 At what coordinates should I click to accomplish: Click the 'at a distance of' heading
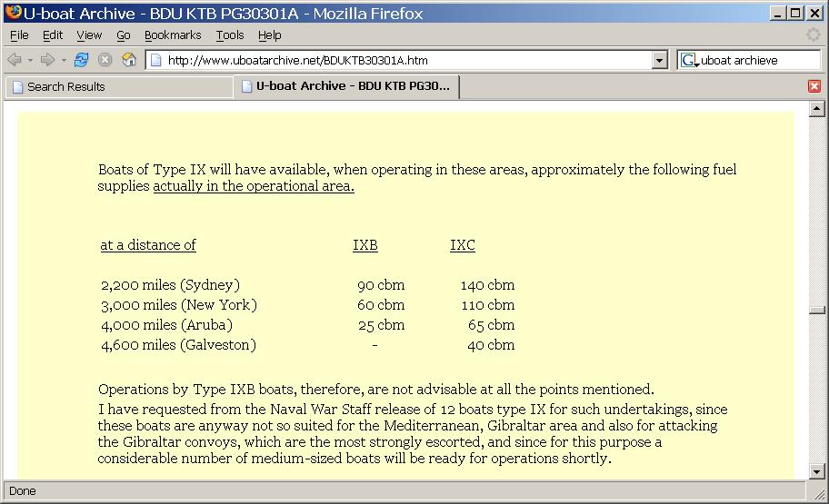tap(148, 245)
